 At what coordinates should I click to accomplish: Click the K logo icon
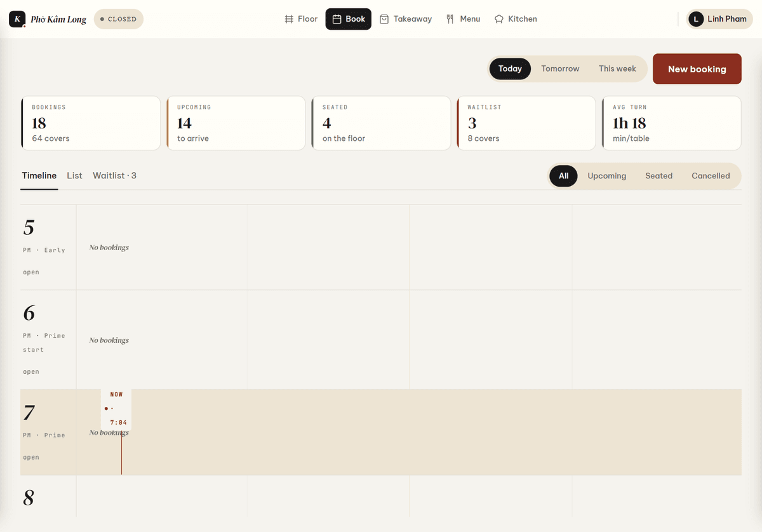click(17, 19)
